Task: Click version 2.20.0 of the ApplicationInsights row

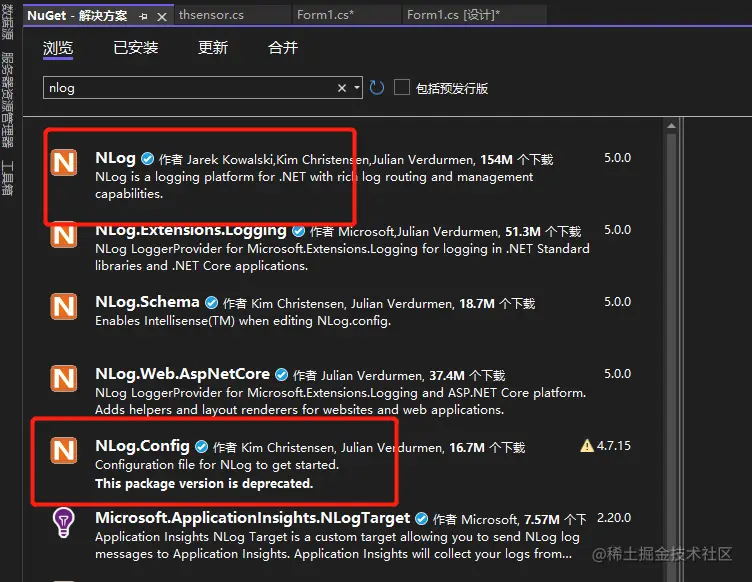Action: [x=613, y=518]
